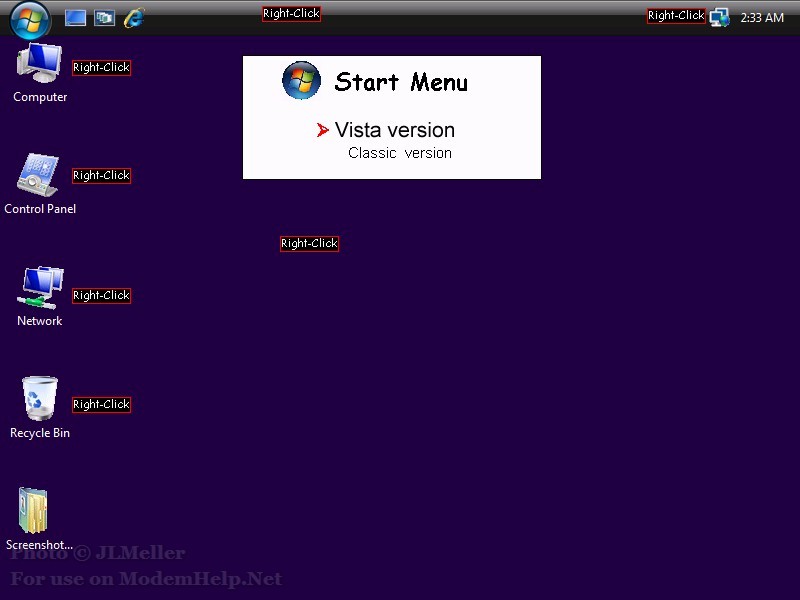Viewport: 800px width, 600px height.
Task: Launch Internet Explorer from quick launch
Action: tap(134, 18)
